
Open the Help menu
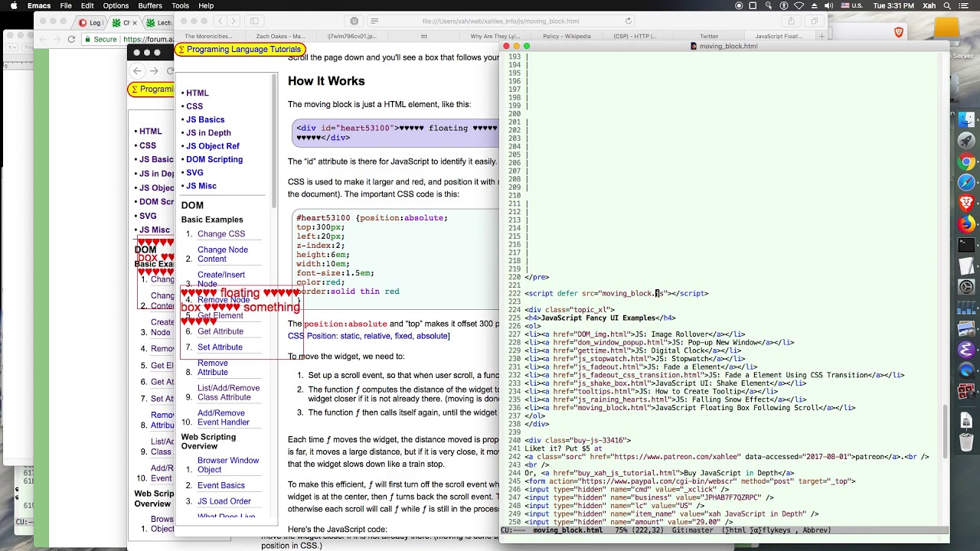point(206,5)
